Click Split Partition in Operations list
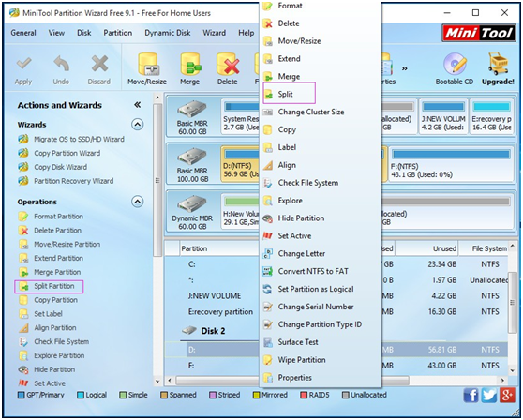Viewport: 523px width, 420px height. (x=49, y=286)
